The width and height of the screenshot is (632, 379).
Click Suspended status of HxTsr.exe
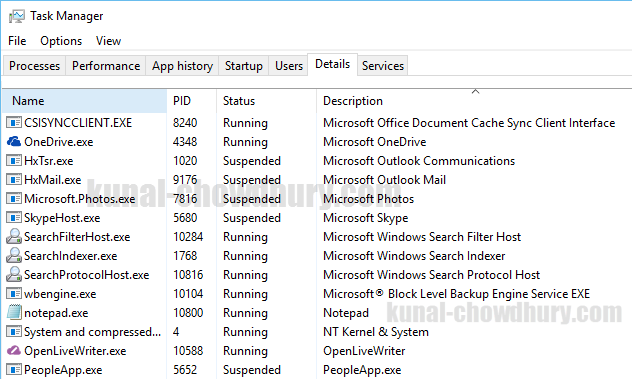(252, 161)
